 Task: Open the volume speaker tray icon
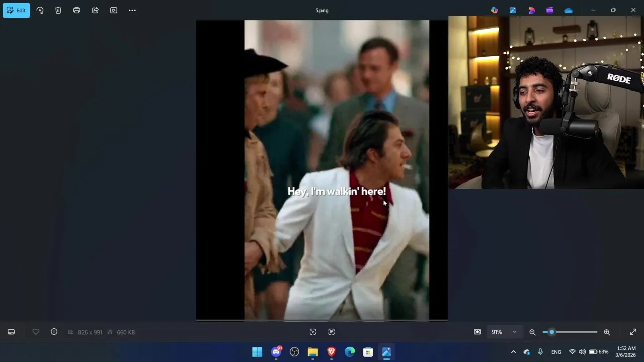pos(582,352)
